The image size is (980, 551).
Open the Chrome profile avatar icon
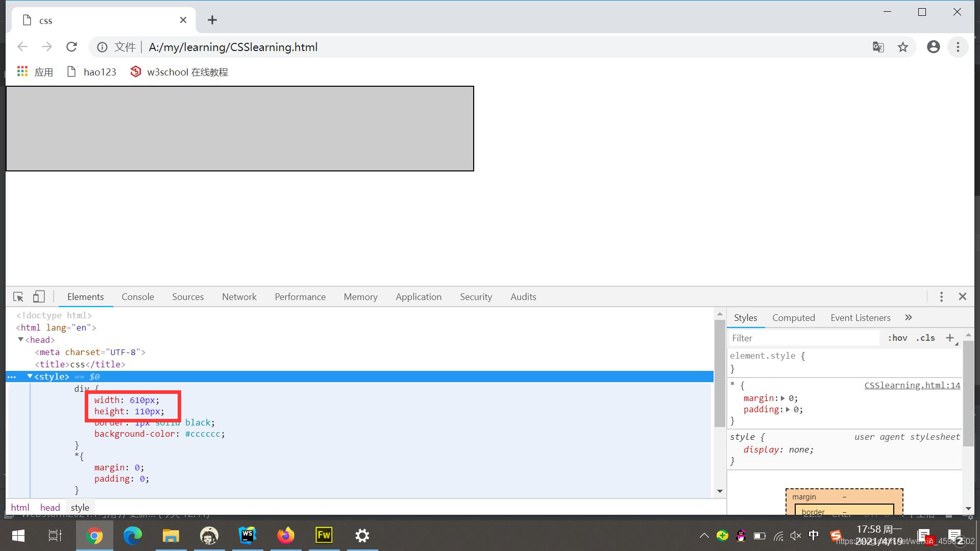[934, 47]
